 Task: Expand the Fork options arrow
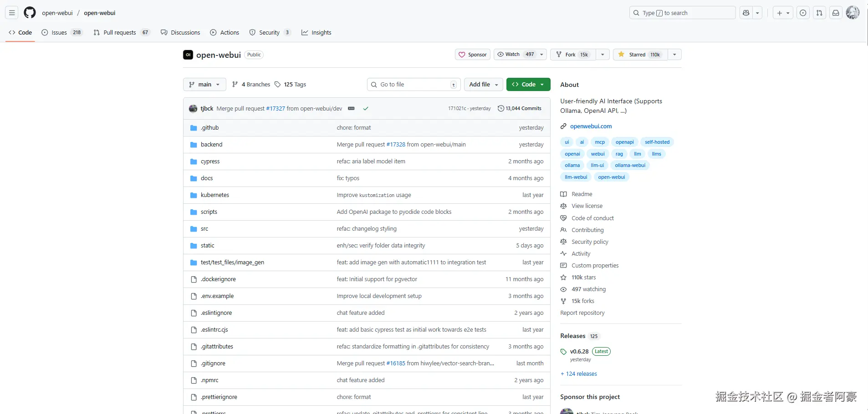[x=602, y=55]
